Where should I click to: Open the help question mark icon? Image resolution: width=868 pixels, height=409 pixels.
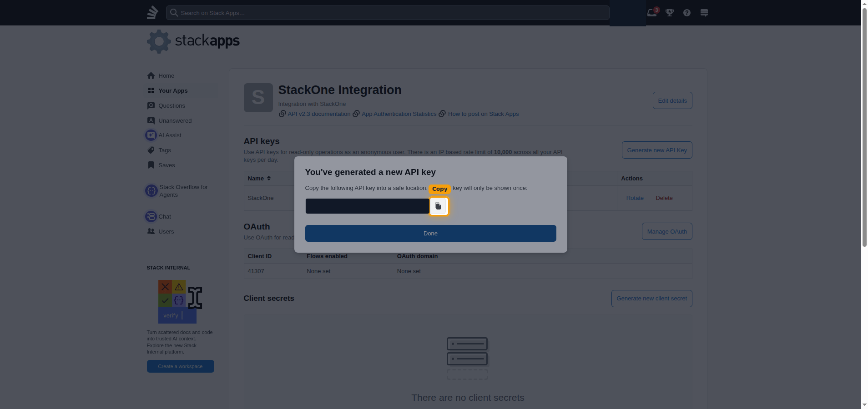tap(686, 13)
